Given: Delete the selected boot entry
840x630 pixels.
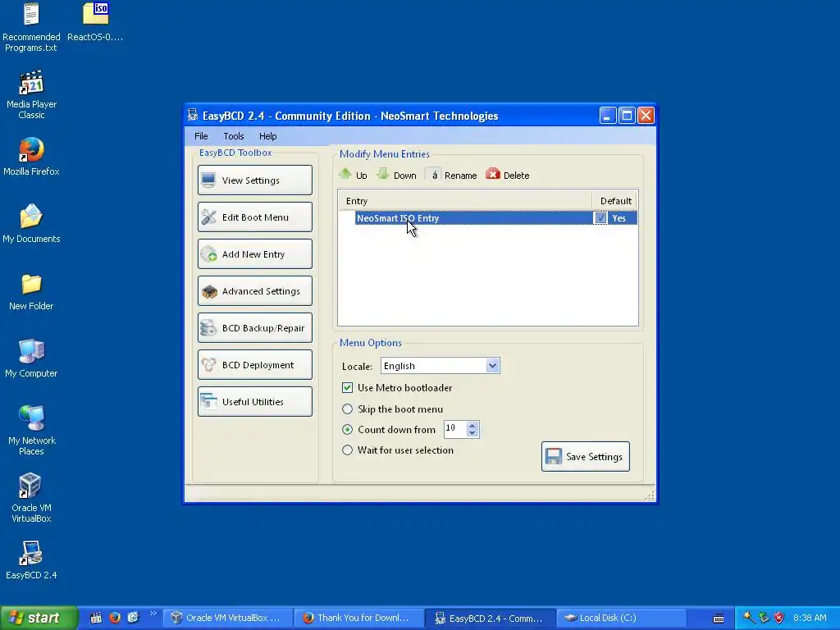Looking at the screenshot, I should click(508, 175).
